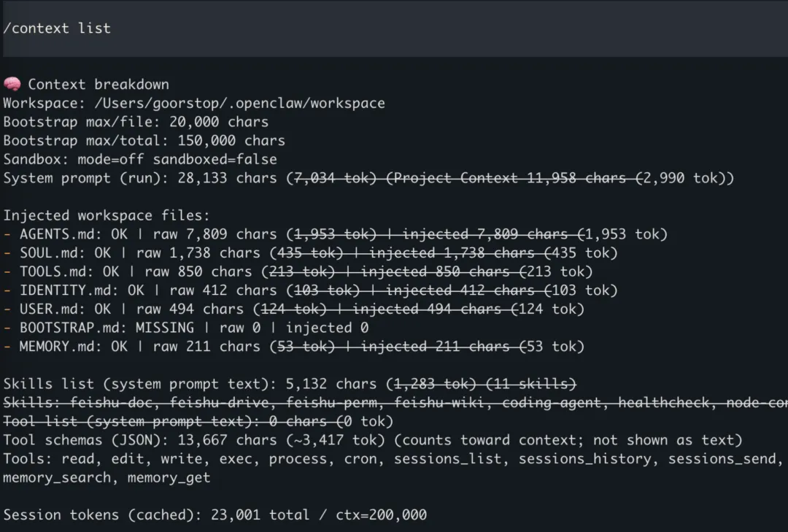Screen dimensions: 788x532
Task: Click the /context list command input
Action: tap(57, 28)
